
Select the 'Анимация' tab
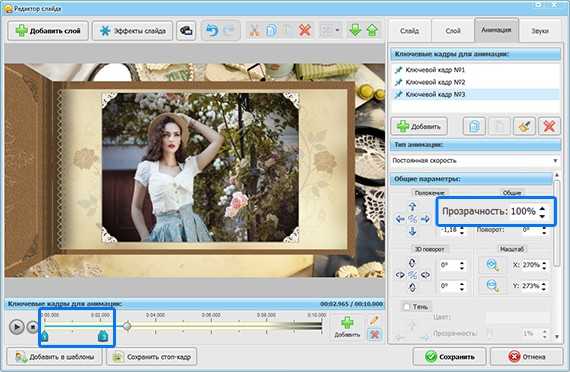point(496,30)
